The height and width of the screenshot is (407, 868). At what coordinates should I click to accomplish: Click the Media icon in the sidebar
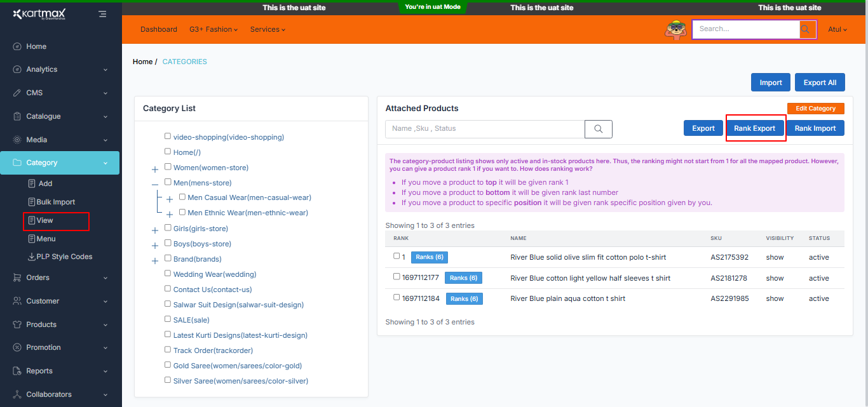pyautogui.click(x=17, y=140)
